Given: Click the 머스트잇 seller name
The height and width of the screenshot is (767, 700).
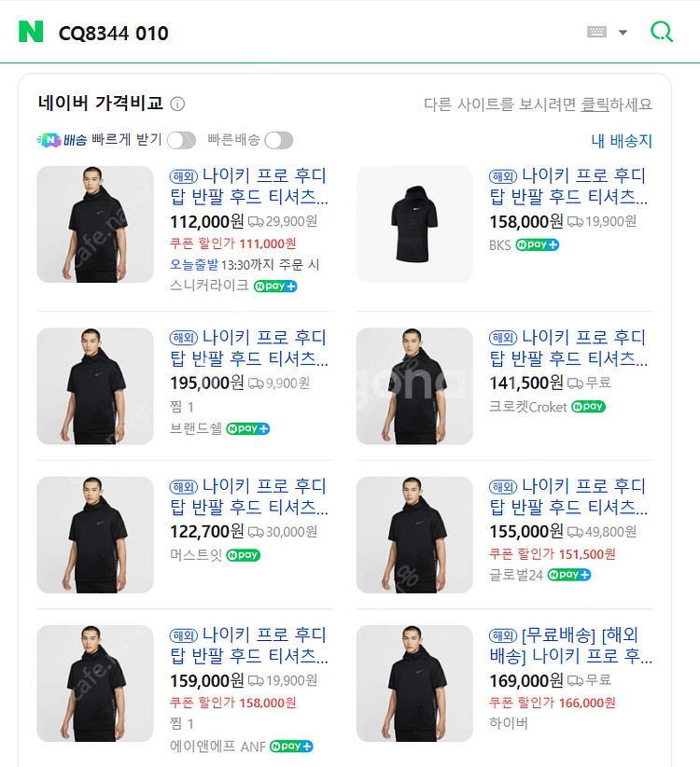Looking at the screenshot, I should tap(196, 555).
